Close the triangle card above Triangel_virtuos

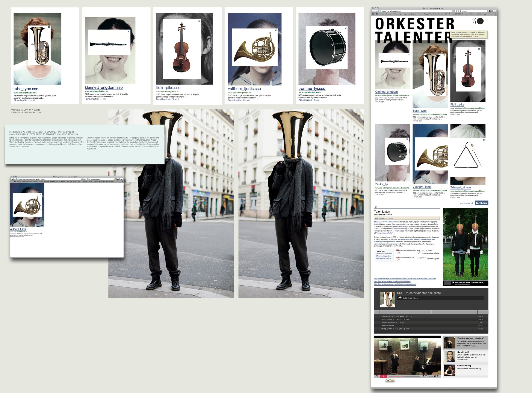[484, 140]
